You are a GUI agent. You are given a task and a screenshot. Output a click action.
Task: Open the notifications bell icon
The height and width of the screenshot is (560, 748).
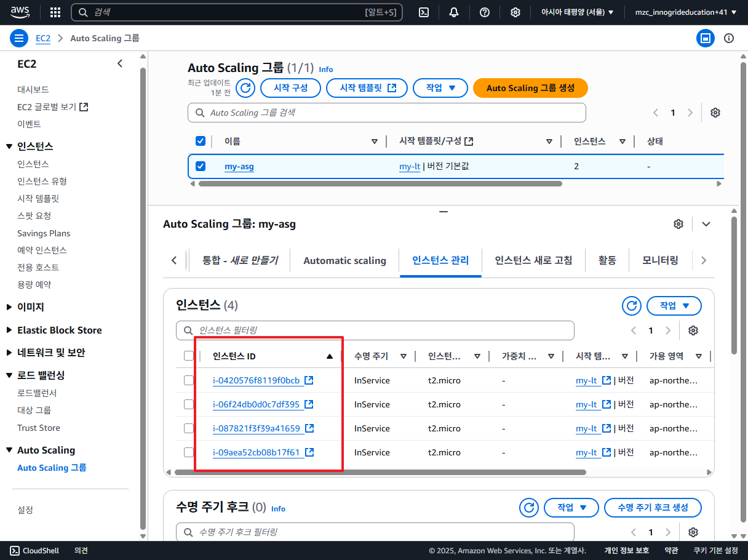454,12
